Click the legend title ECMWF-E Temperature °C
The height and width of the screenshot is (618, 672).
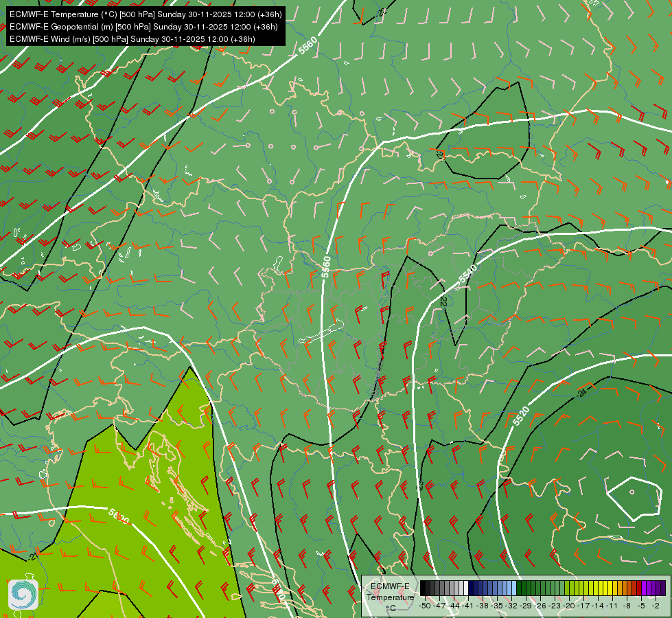pos(390,597)
